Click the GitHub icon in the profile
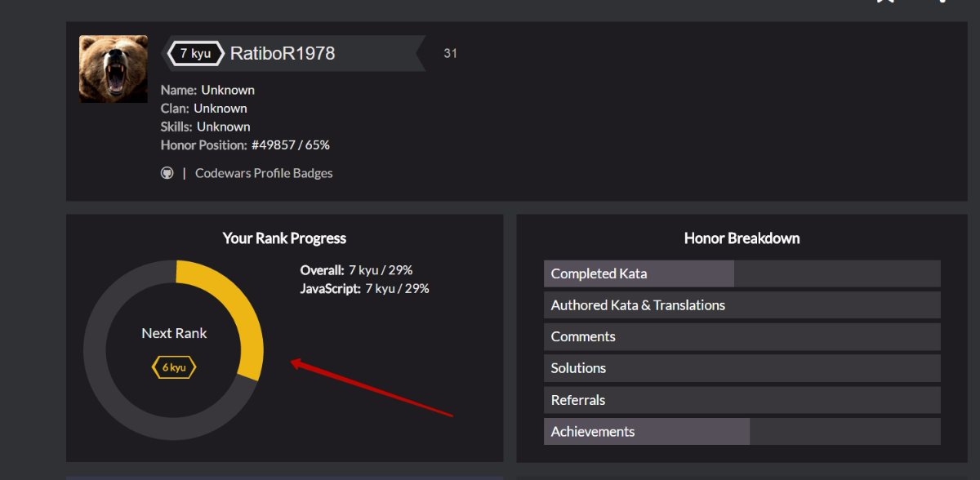The image size is (980, 480). tap(167, 173)
